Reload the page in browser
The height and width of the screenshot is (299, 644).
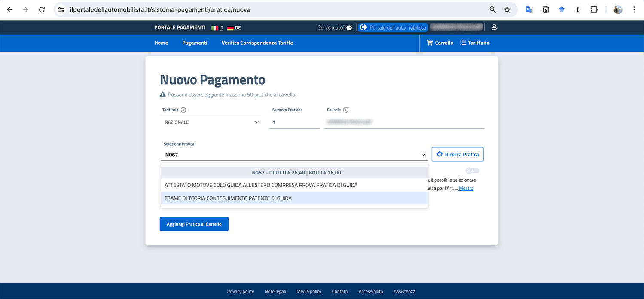tap(42, 9)
